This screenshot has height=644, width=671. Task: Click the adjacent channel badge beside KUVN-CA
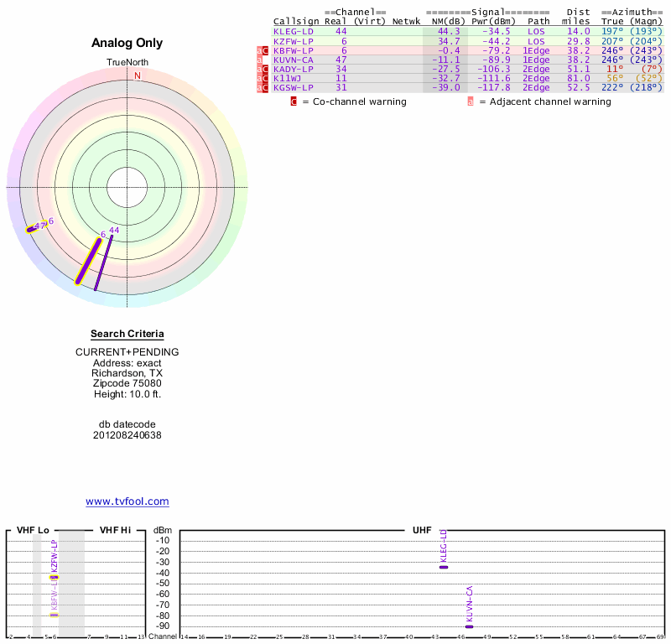coord(259,60)
